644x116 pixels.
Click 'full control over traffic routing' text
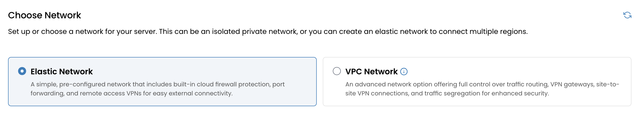tap(503, 84)
